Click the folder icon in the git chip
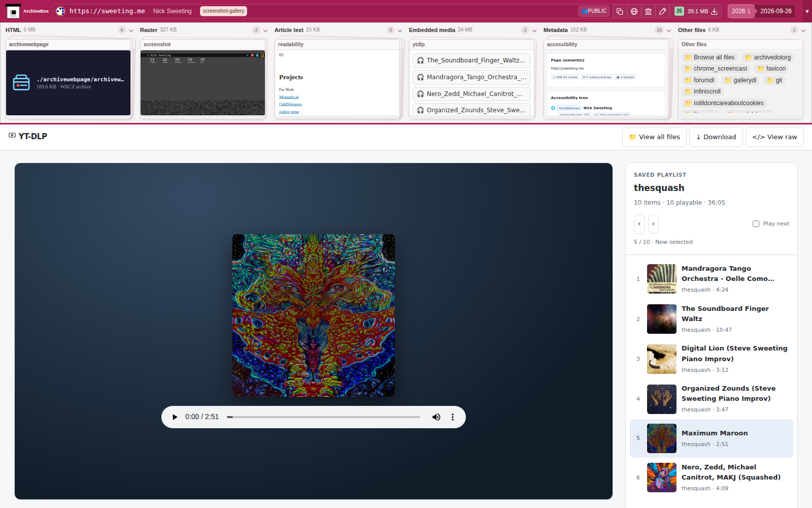This screenshot has height=508, width=812. 770,80
